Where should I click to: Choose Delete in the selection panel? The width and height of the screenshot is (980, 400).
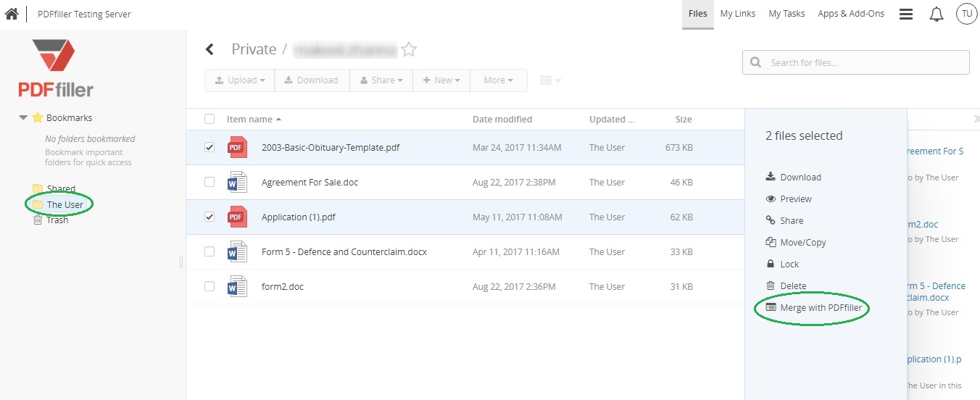coord(786,286)
